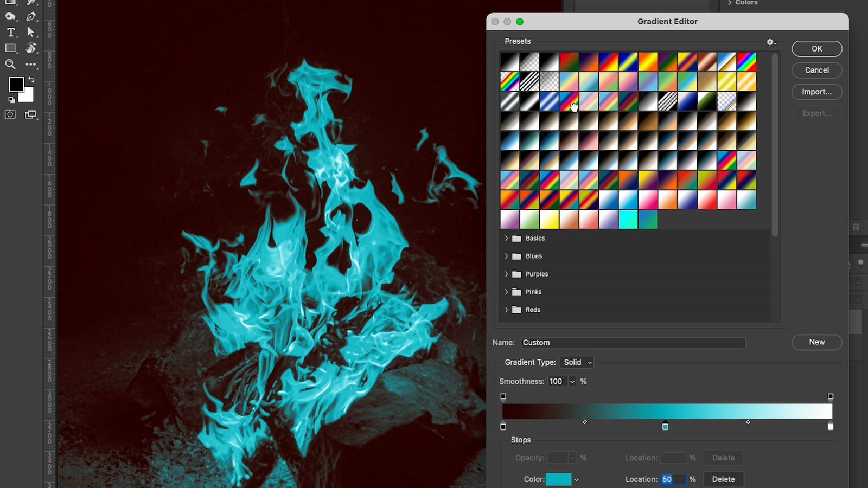Image resolution: width=868 pixels, height=488 pixels.
Task: Toggle Quick Mask mode
Action: 10,114
